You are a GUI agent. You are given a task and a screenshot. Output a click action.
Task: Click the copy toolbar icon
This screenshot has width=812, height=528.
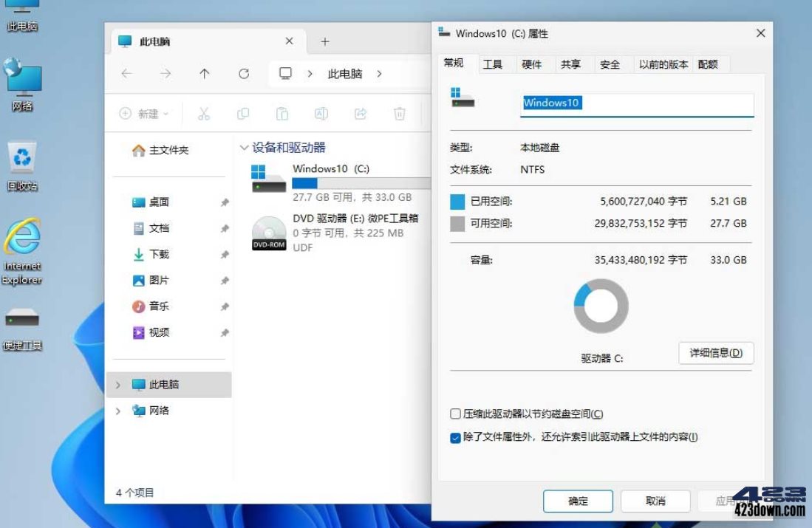(x=243, y=114)
